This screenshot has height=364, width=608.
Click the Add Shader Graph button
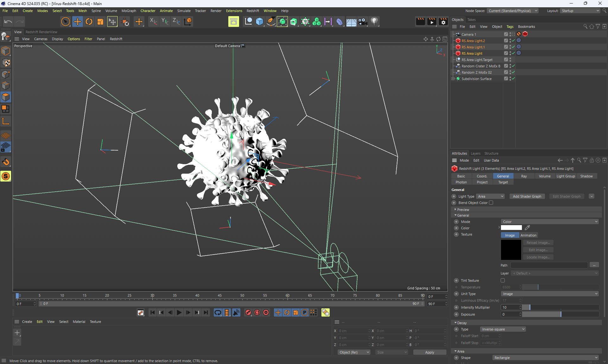tap(527, 196)
